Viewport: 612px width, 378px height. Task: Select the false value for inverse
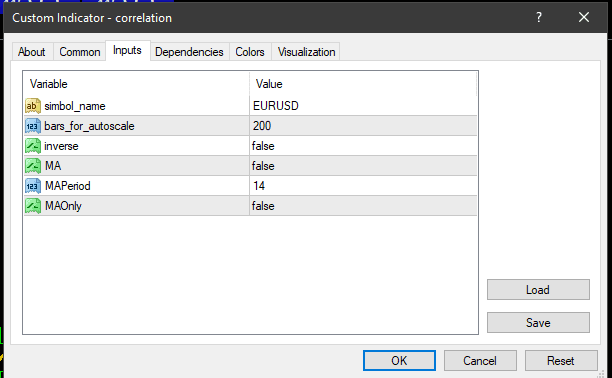pos(363,146)
